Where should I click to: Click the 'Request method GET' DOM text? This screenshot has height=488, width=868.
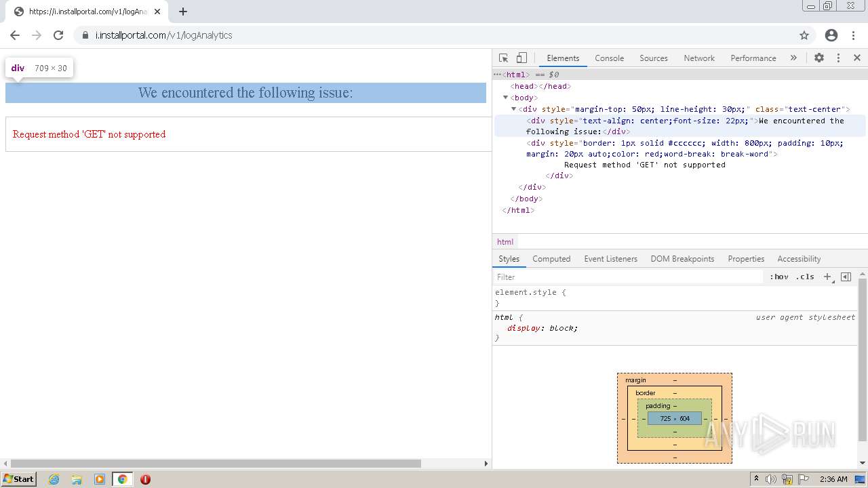coord(644,165)
